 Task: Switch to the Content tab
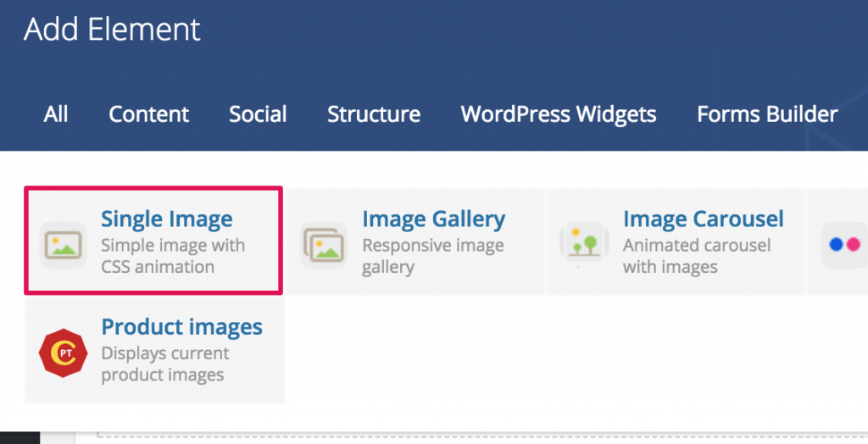pos(149,114)
